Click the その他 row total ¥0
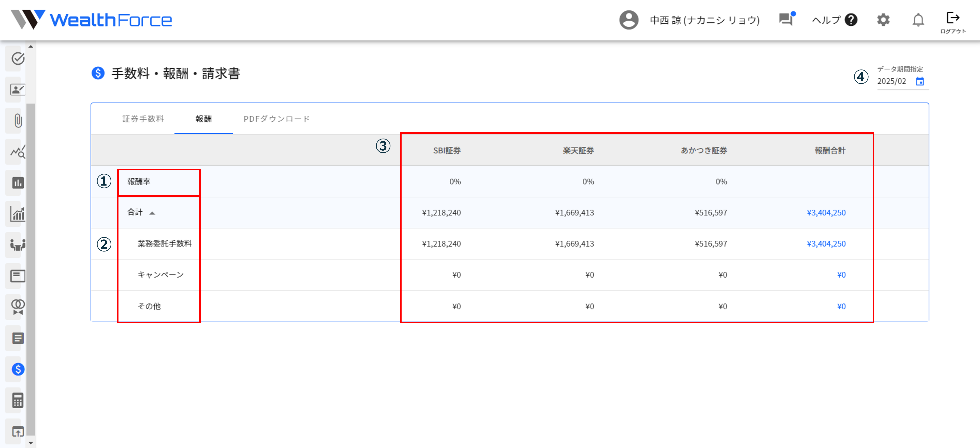This screenshot has height=448, width=980. pos(841,306)
